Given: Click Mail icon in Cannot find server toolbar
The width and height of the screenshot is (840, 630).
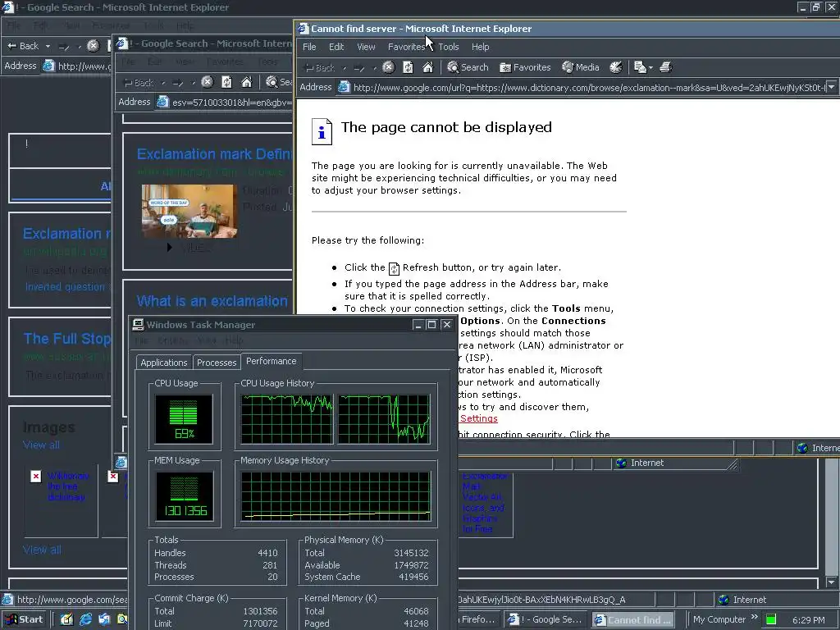Looking at the screenshot, I should (640, 67).
